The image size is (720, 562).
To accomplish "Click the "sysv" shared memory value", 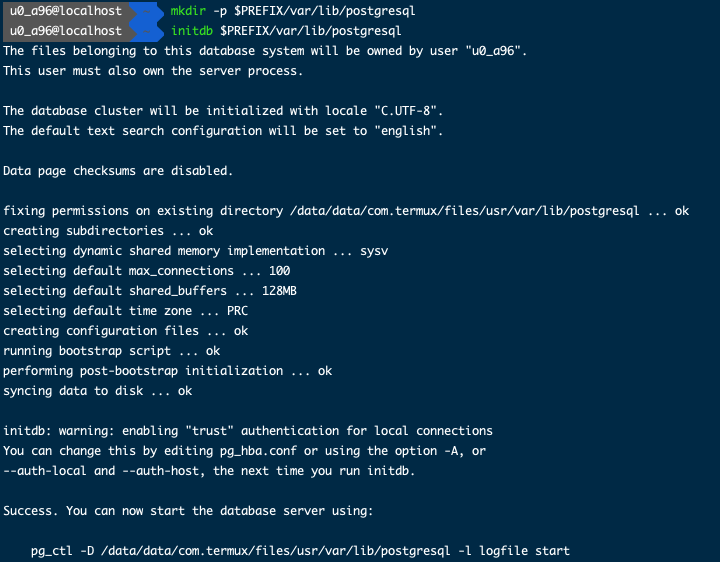I will coord(374,251).
